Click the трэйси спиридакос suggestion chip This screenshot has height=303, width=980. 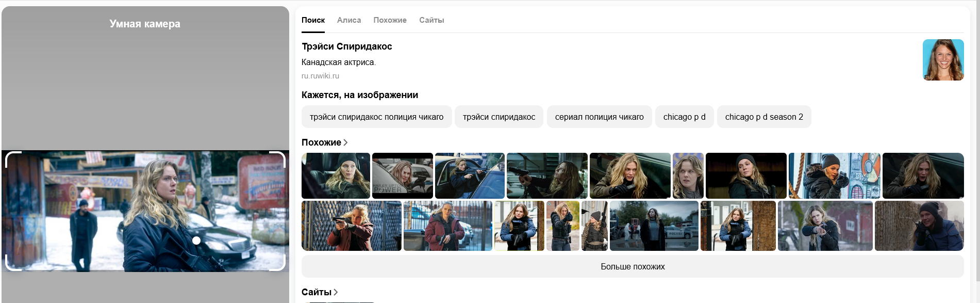[499, 117]
